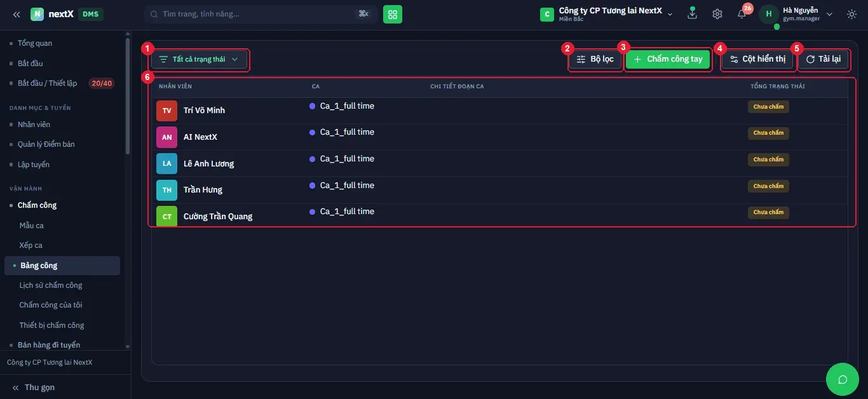This screenshot has width=868, height=399.
Task: Open Lịch sử chấm công submenu item
Action: [x=51, y=285]
